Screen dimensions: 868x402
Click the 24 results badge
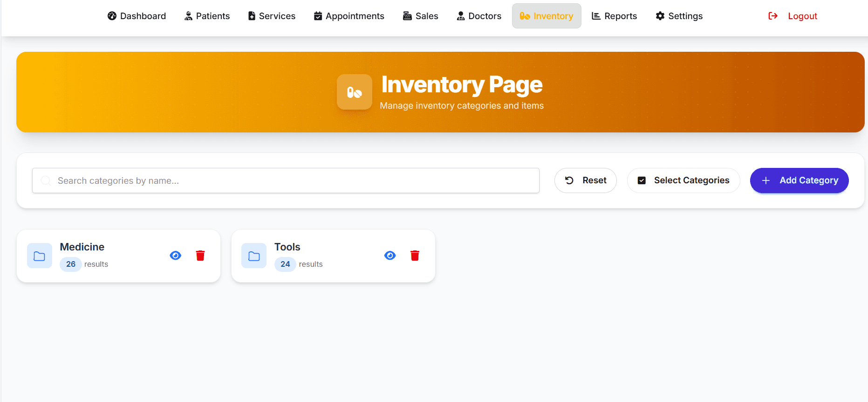pos(285,264)
